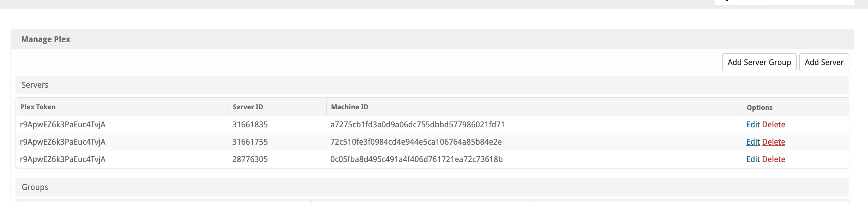The image size is (868, 202).
Task: Edit the server with ID 28776305
Action: pos(753,159)
